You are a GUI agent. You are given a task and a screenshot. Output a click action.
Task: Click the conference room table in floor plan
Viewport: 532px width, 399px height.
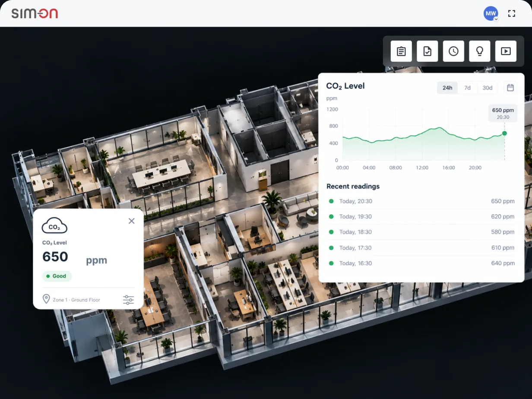(161, 173)
